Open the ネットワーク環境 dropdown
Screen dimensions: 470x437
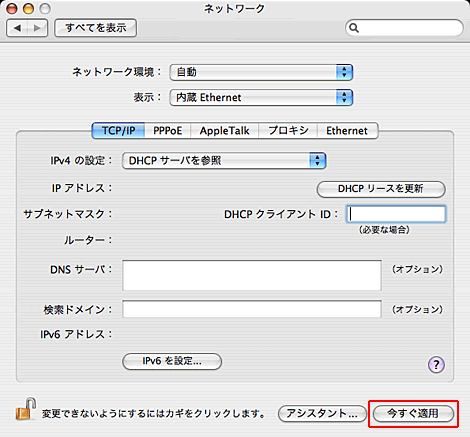point(261,72)
